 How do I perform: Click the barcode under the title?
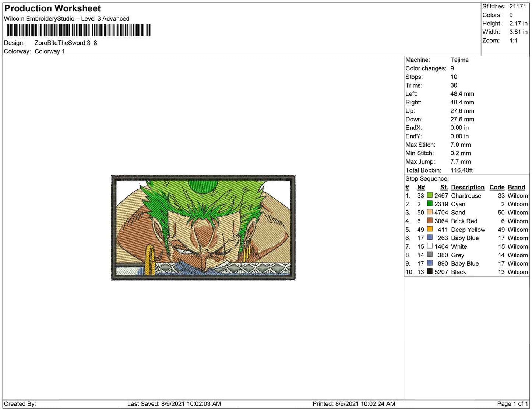coord(78,30)
